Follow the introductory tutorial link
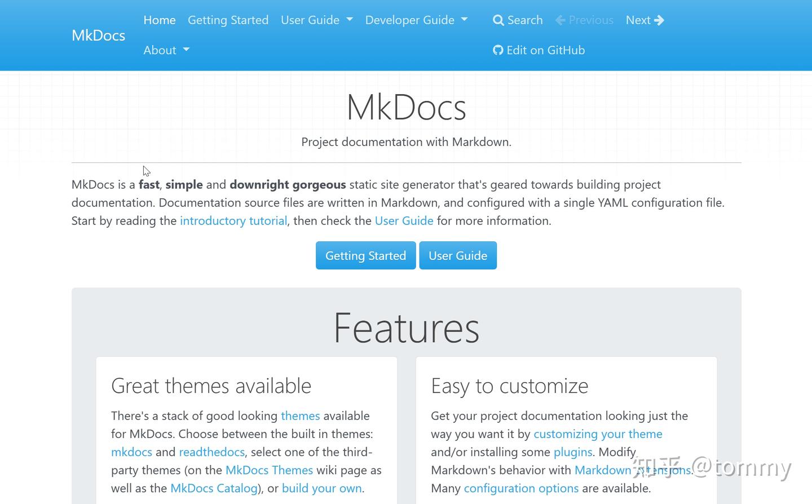 [233, 221]
